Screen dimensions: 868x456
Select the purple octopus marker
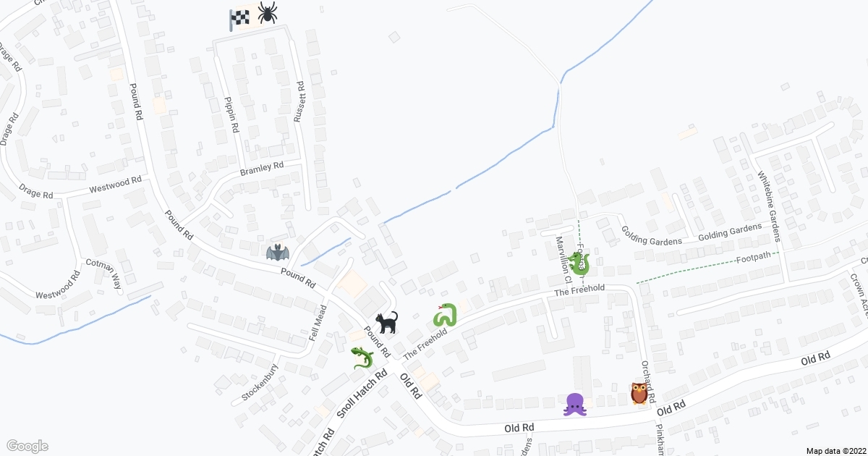pyautogui.click(x=574, y=405)
